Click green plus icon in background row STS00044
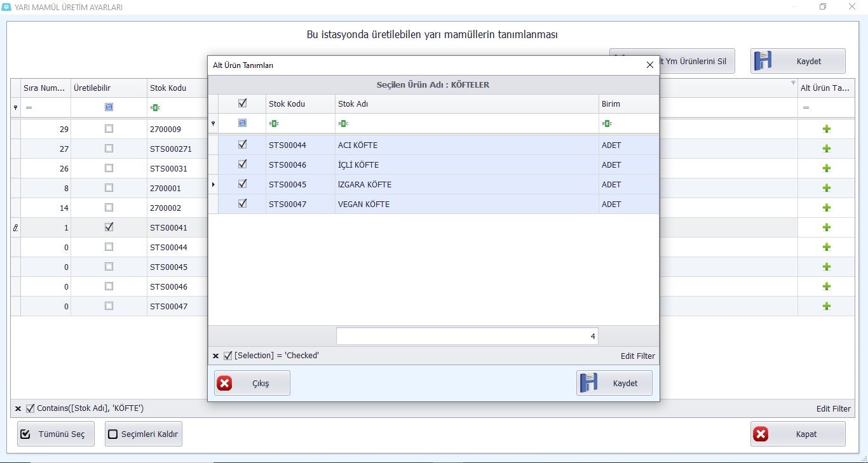The image size is (868, 463). pyautogui.click(x=826, y=247)
